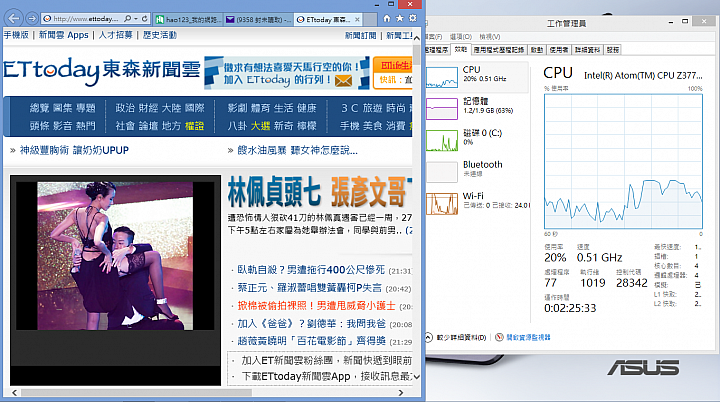
Task: Open the 蔡正元、羅淑蕾 news headline
Action: 309,288
